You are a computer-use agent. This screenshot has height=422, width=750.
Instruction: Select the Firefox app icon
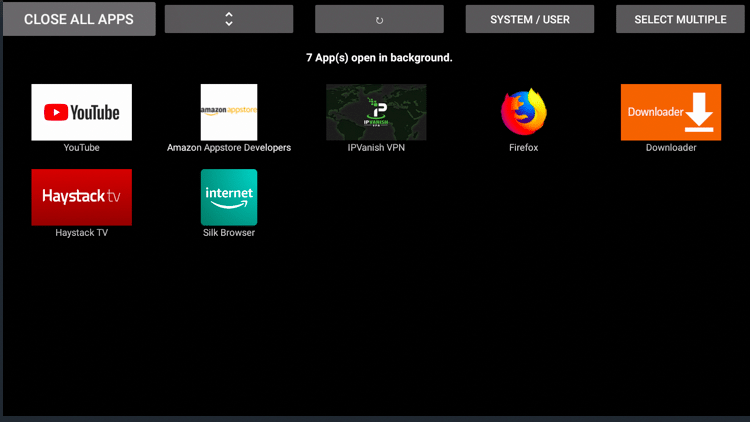[x=523, y=112]
